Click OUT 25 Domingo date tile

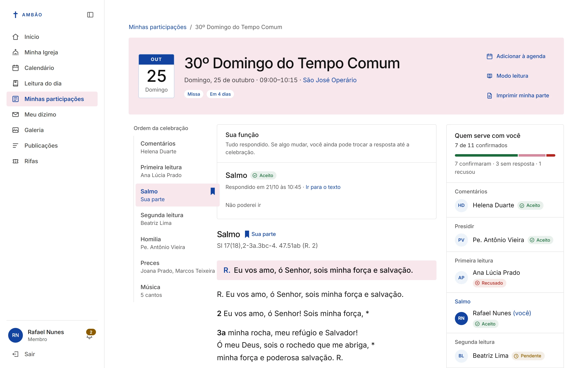pyautogui.click(x=156, y=76)
